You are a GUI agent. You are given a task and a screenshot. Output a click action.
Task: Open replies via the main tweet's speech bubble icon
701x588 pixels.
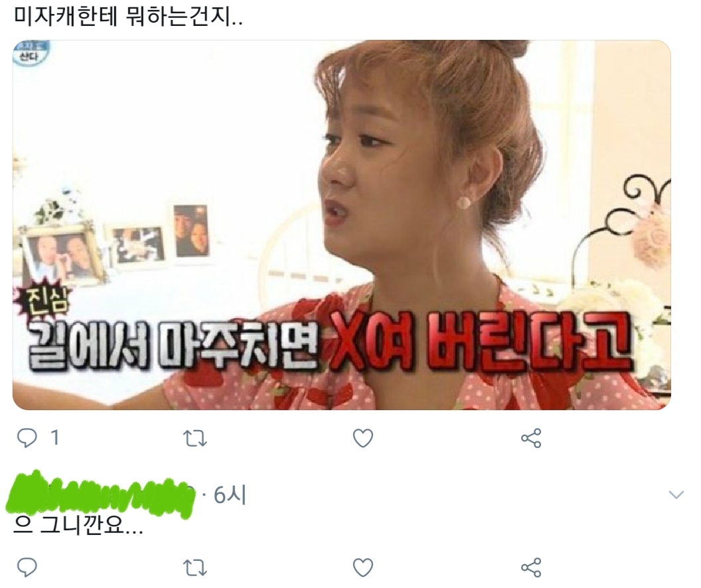27,438
